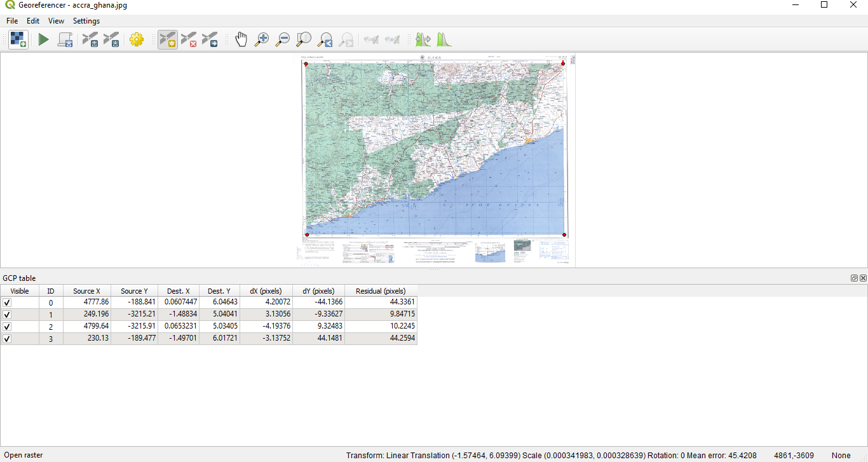This screenshot has height=462, width=868.
Task: Select Residual cell 10.2245
Action: [381, 327]
